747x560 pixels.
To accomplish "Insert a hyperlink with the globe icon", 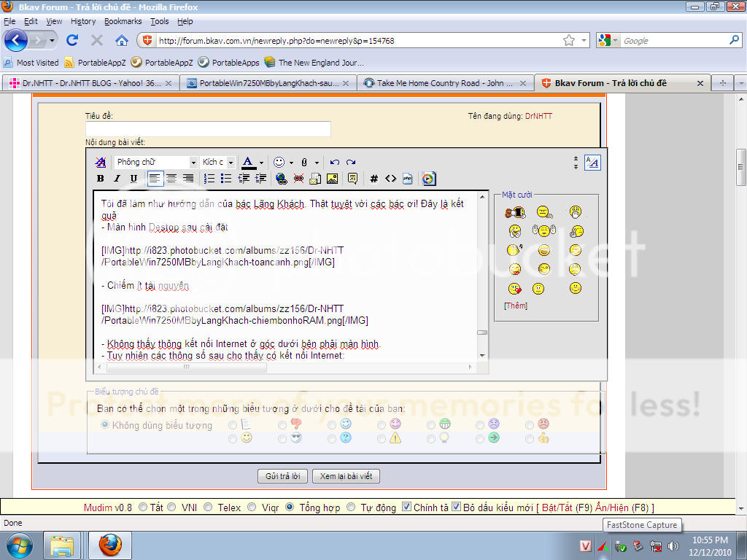I will 282,179.
